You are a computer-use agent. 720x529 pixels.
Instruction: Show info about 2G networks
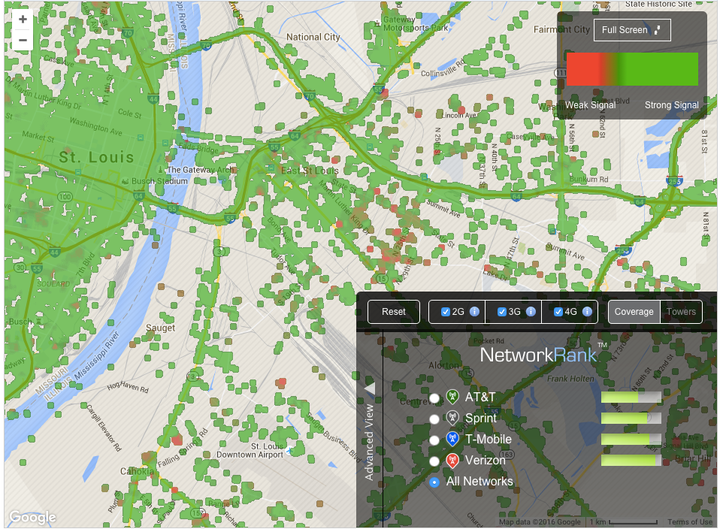[474, 311]
